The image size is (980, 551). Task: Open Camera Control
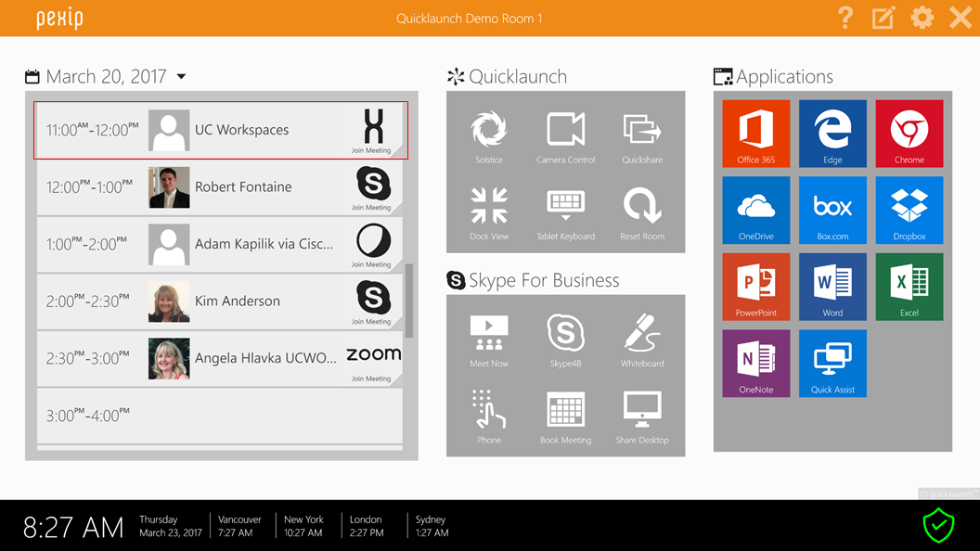565,136
